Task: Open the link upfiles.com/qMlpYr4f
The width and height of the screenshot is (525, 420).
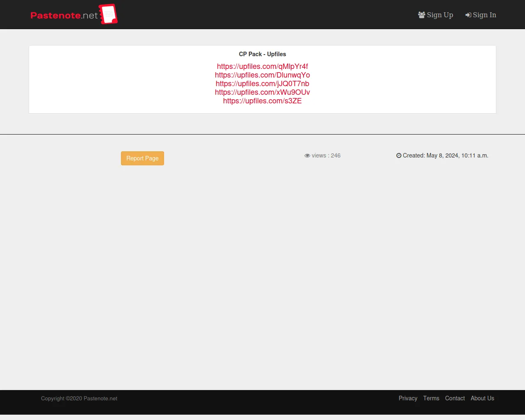Action: coord(262,66)
